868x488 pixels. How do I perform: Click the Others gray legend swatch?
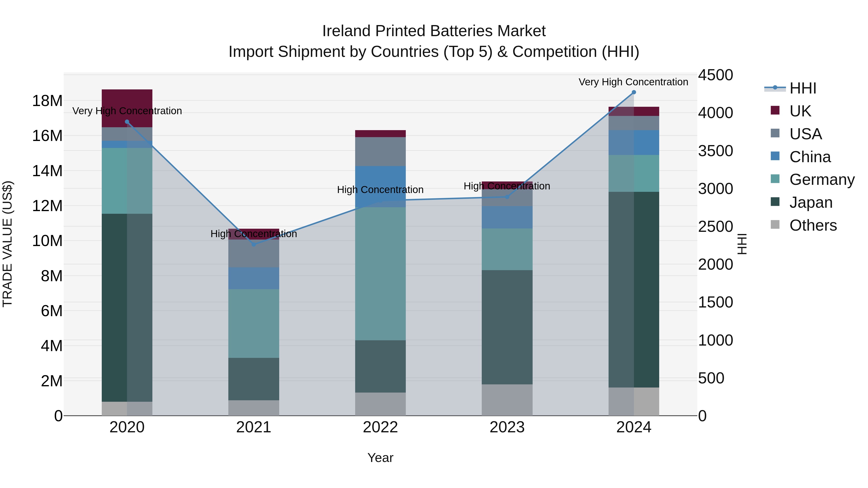click(775, 224)
